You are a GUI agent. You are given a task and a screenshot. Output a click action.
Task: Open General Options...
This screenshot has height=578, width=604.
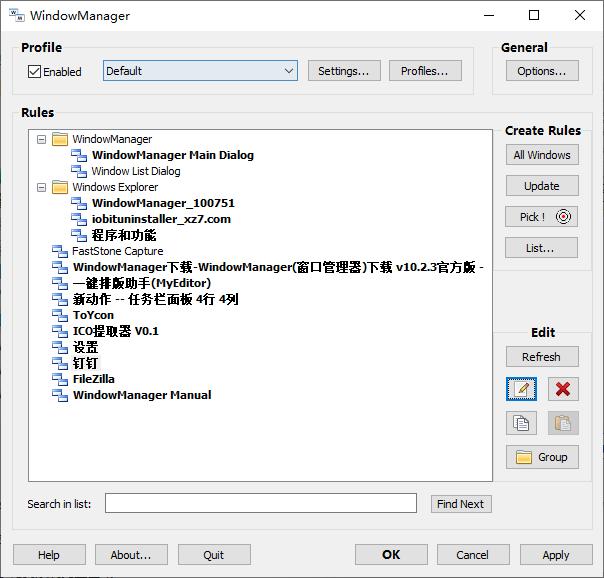pos(542,71)
